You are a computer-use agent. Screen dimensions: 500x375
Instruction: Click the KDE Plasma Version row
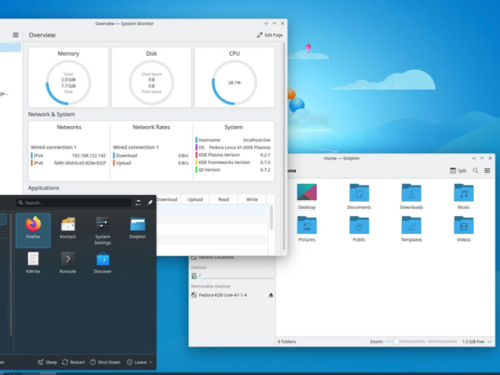tap(233, 155)
